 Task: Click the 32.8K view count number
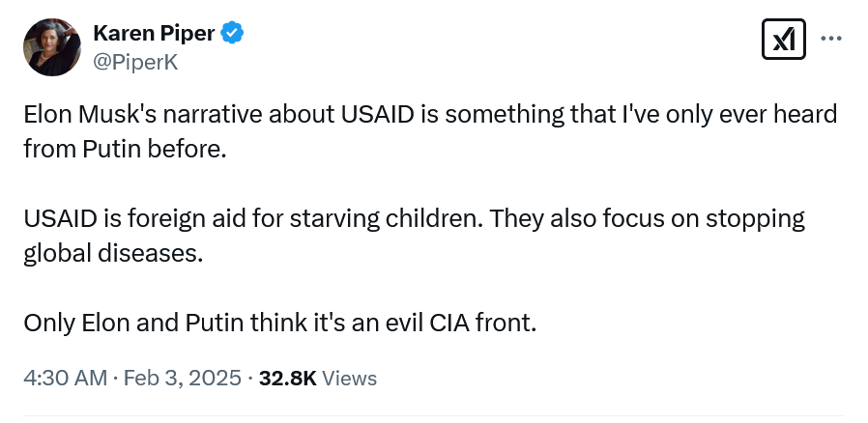pyautogui.click(x=287, y=379)
